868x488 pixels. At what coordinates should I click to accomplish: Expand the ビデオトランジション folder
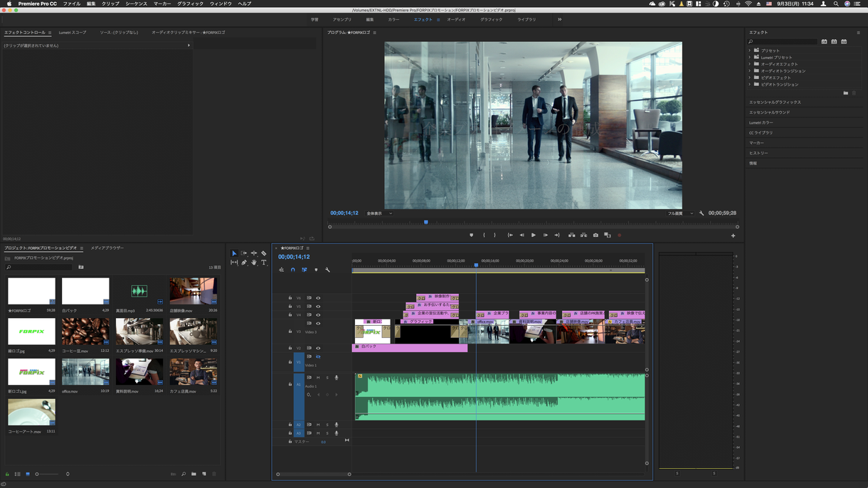pos(750,85)
